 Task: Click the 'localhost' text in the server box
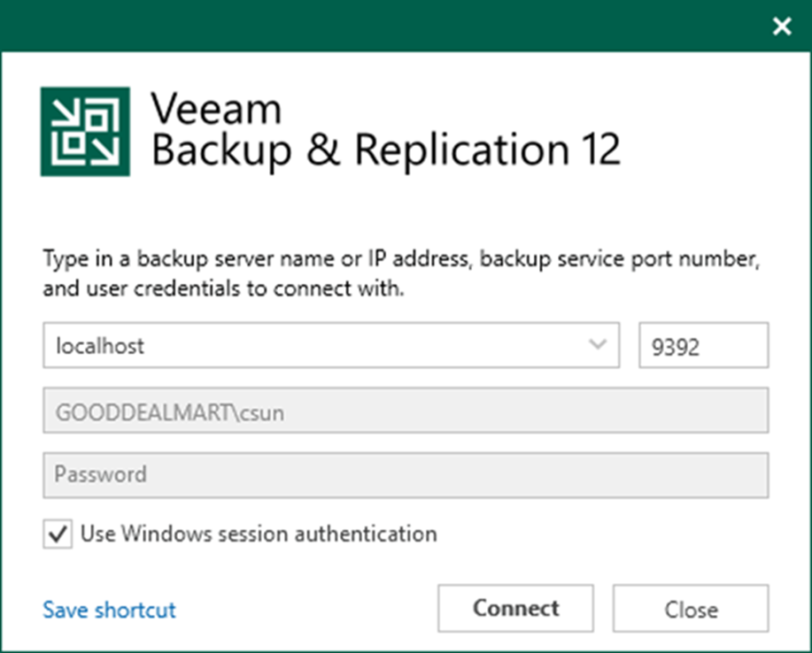pyautogui.click(x=99, y=346)
